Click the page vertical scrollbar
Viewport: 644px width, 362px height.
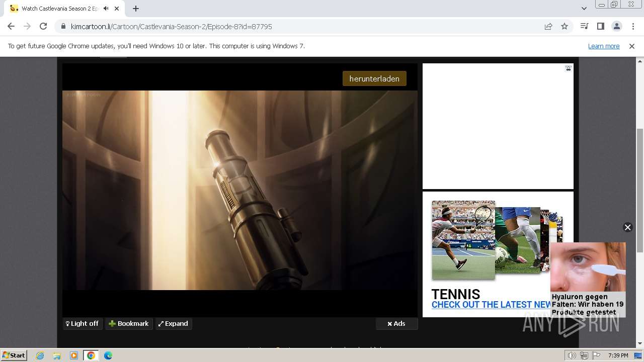click(639, 191)
